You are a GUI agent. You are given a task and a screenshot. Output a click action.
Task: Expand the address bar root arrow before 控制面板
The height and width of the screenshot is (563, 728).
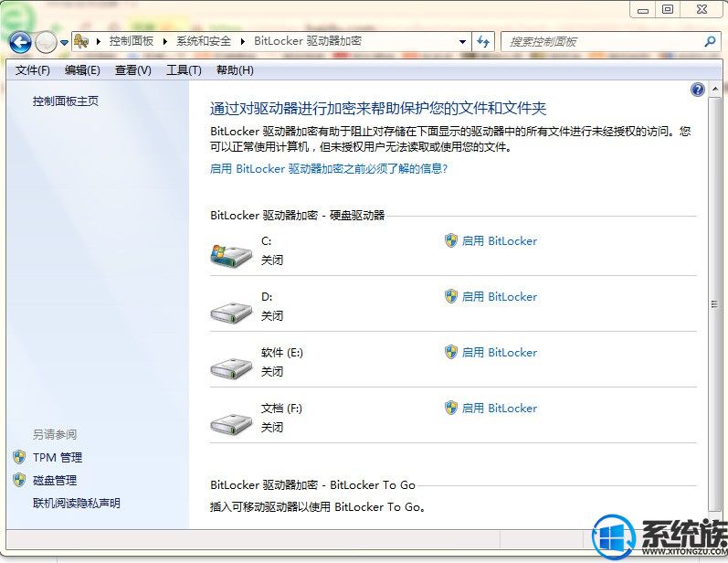[98, 41]
